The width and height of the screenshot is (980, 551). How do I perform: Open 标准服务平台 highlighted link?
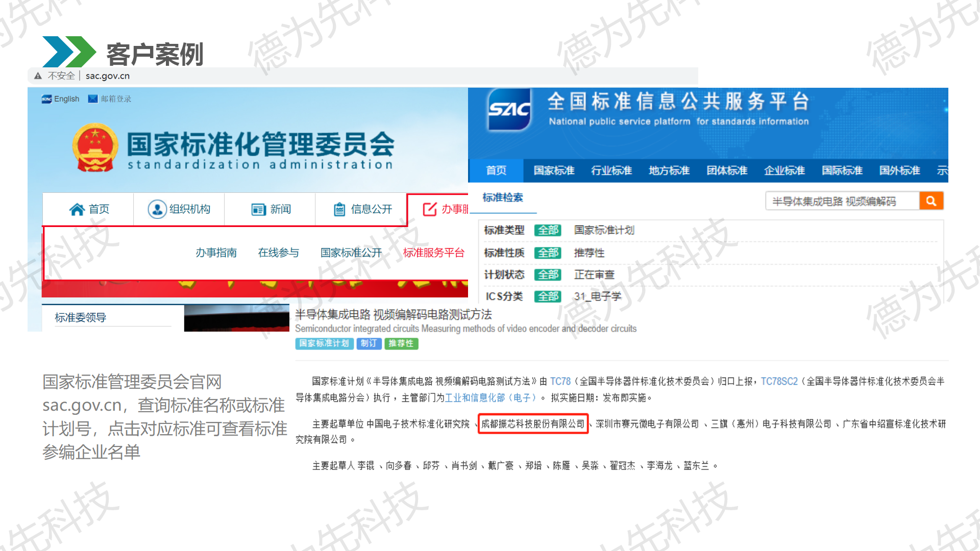pyautogui.click(x=434, y=253)
